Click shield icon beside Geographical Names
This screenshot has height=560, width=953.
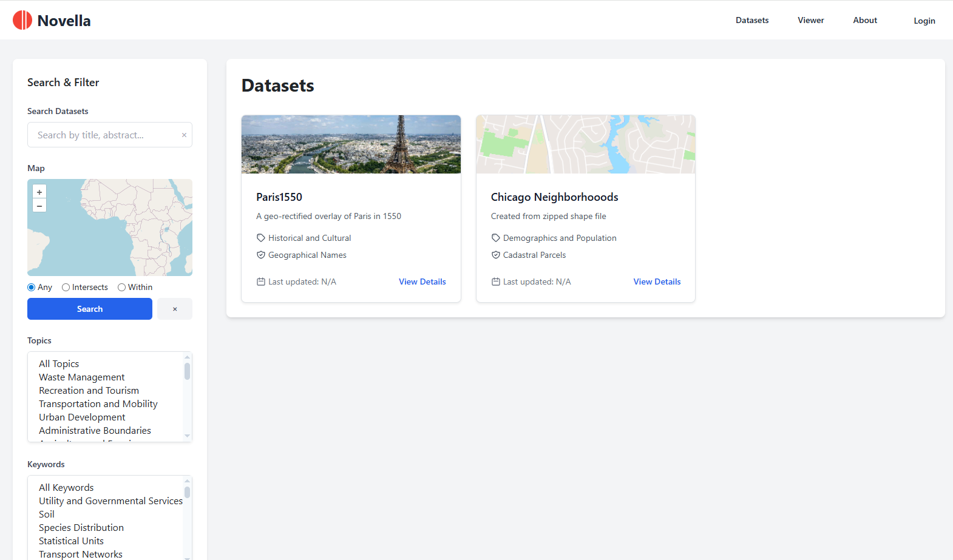(x=261, y=255)
